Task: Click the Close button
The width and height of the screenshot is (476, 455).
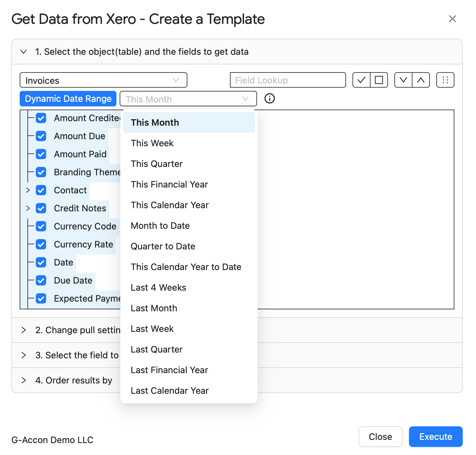Action: (381, 437)
